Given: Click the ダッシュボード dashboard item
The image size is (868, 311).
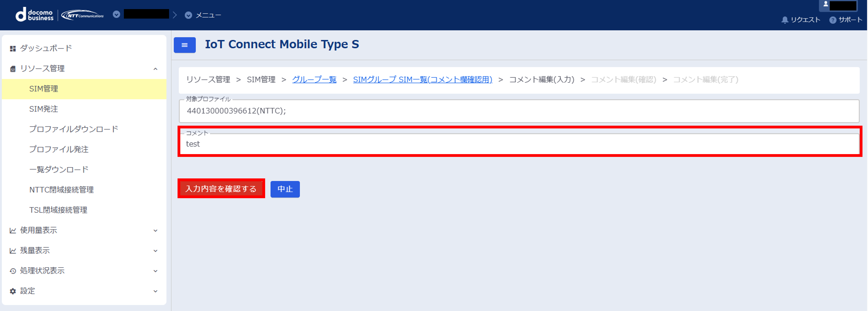Looking at the screenshot, I should click(x=46, y=48).
